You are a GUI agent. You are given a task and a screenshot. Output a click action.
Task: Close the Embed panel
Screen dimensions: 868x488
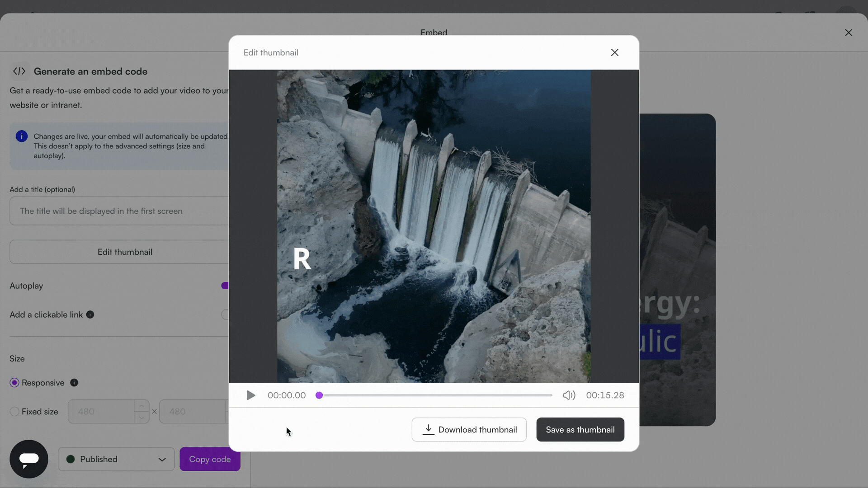coord(848,33)
